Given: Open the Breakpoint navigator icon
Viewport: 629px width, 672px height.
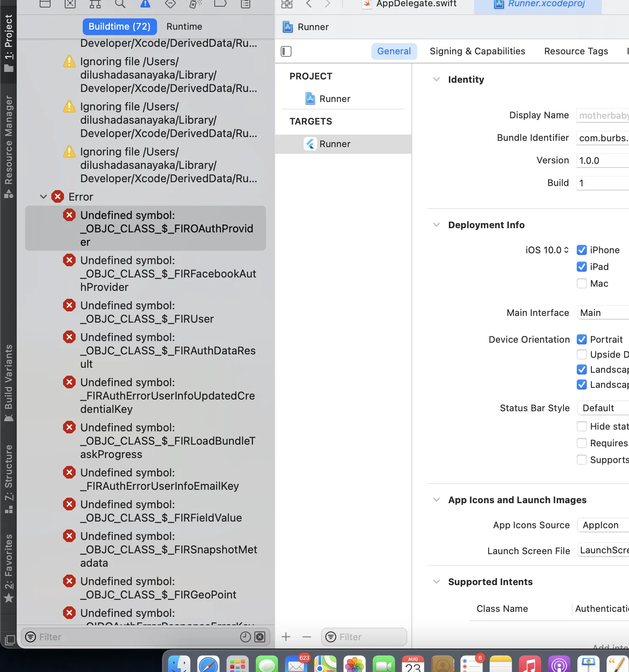Looking at the screenshot, I should point(221,4).
